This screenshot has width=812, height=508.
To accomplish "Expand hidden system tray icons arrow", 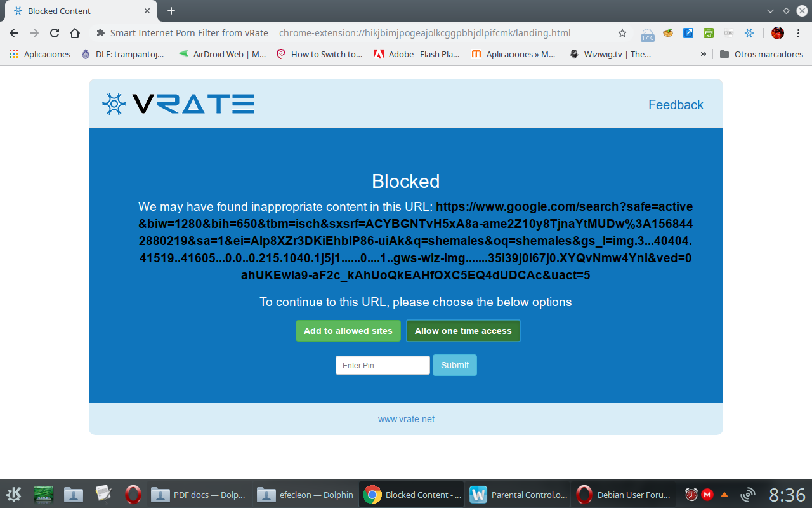I will (724, 494).
